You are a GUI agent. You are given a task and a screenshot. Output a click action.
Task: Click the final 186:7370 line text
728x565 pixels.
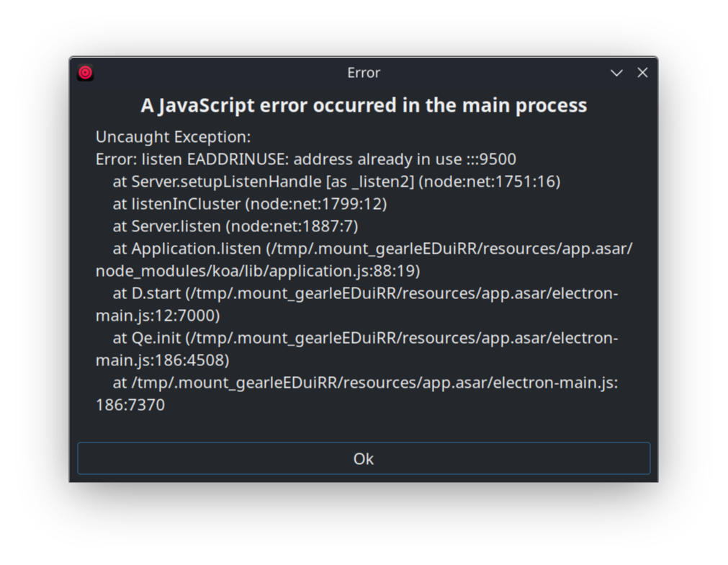[x=130, y=405]
